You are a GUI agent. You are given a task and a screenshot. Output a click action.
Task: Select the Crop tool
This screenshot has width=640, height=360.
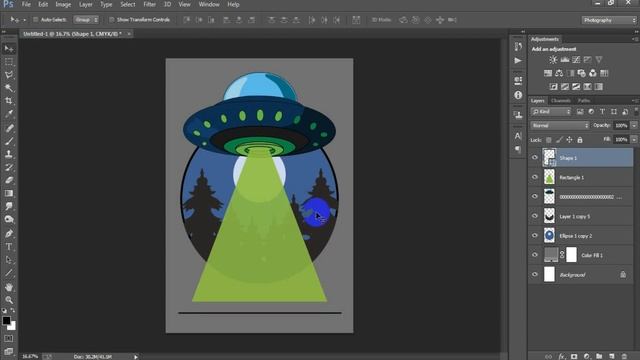9,101
